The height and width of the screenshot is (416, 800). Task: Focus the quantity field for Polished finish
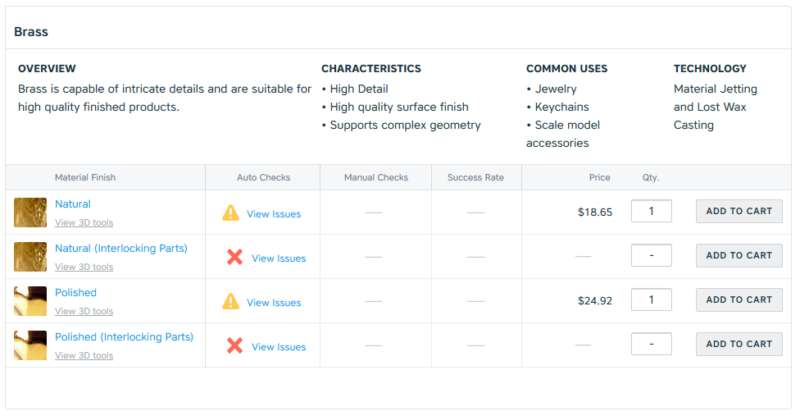click(652, 300)
